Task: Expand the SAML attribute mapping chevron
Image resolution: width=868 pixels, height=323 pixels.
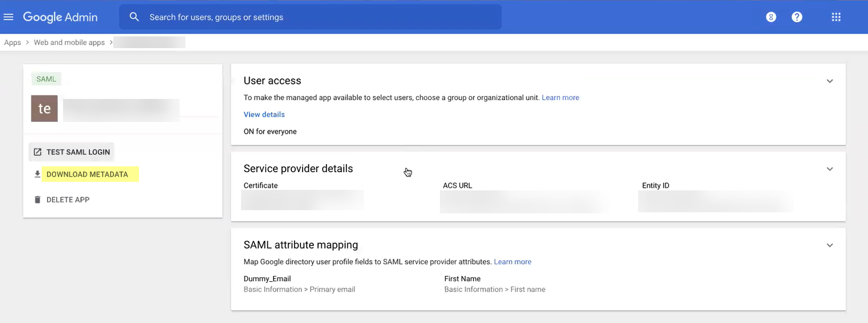Action: 830,245
